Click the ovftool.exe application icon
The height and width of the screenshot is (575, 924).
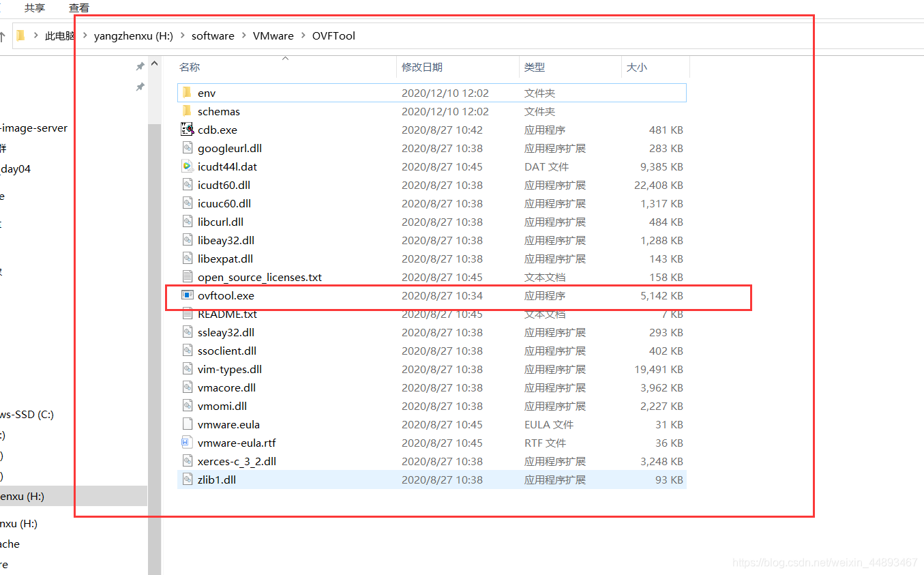pos(188,295)
